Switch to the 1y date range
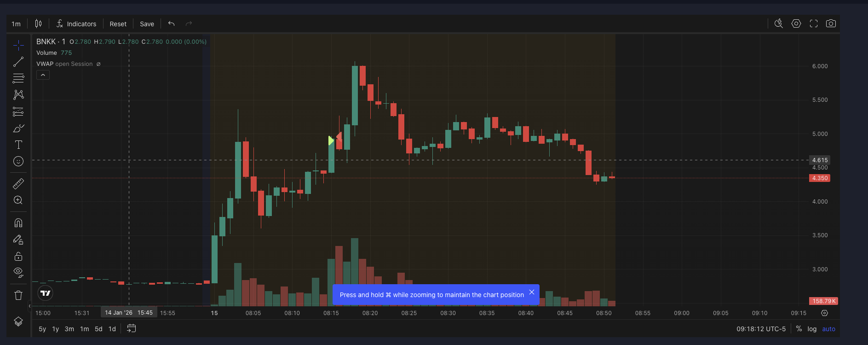Screen dimensions: 868x345 point(56,329)
